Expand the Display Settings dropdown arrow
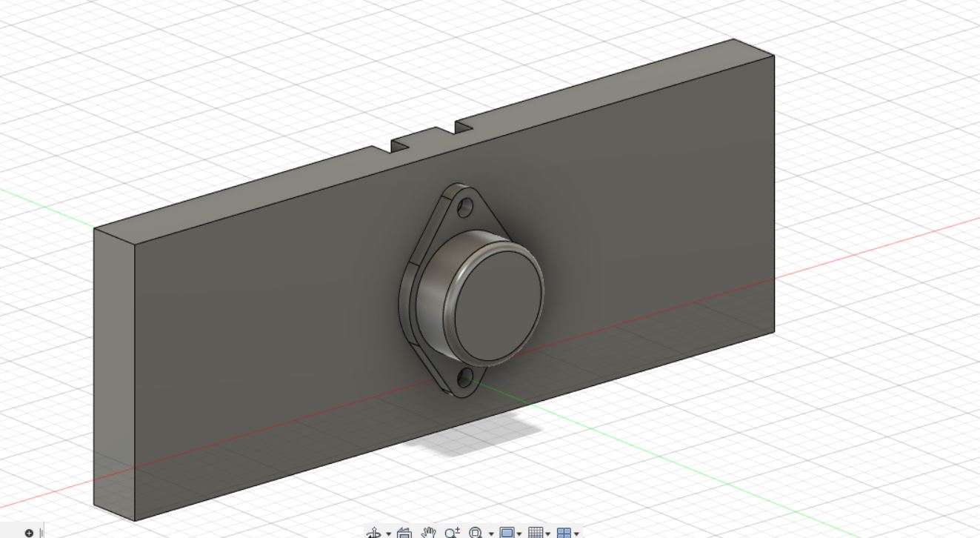Screen dimensions: 980x538 click(519, 534)
